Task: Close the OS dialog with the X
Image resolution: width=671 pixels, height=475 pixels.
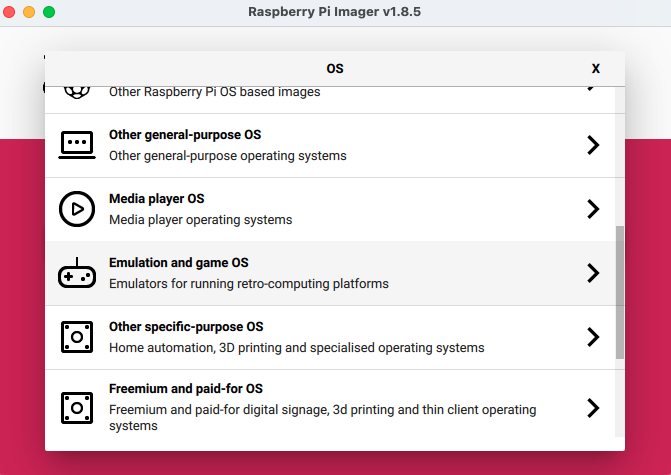Action: 596,69
